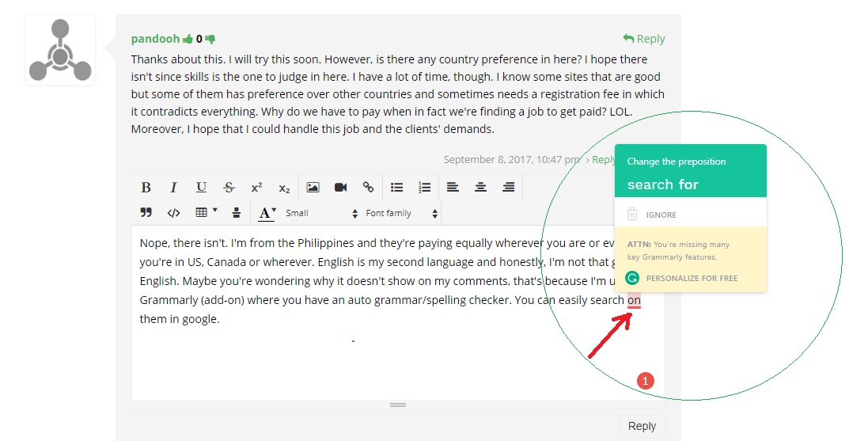The image size is (868, 441).
Task: Accept Grammarly suggestion "search for"
Action: coord(662,184)
